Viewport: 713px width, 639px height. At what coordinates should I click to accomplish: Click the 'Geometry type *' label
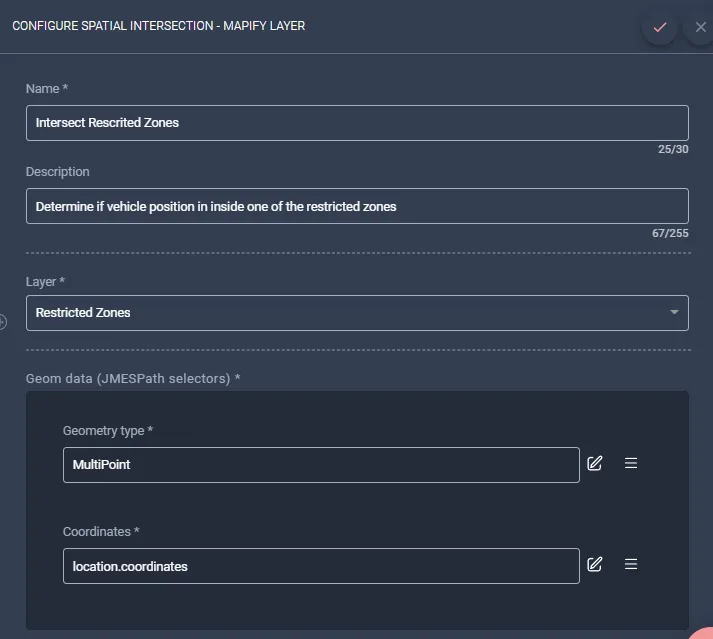pos(108,430)
